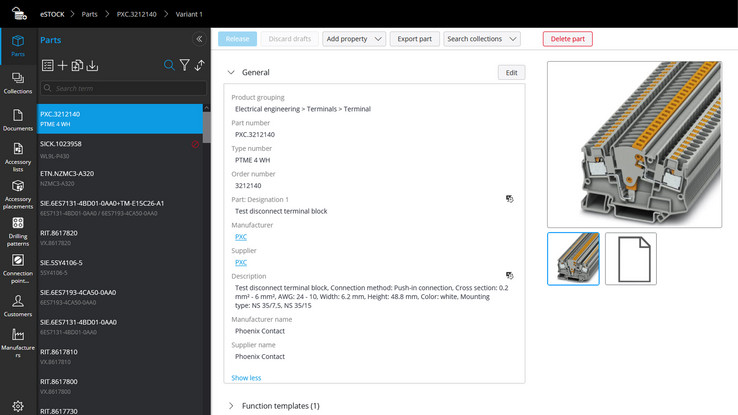The height and width of the screenshot is (415, 738).
Task: Toggle the multi-select checklist icon
Action: click(x=47, y=66)
